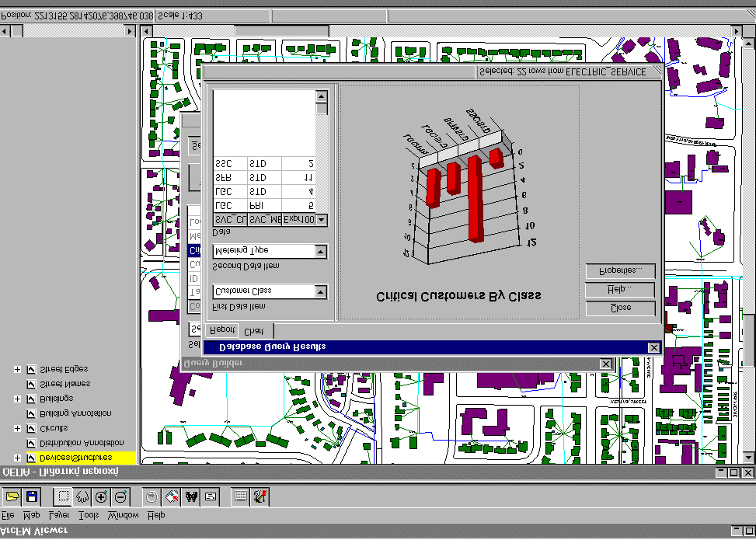Open the Window menu
756x540 pixels.
pyautogui.click(x=124, y=515)
